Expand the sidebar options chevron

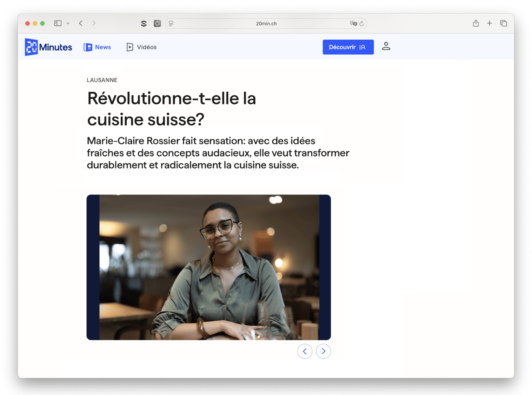pos(68,23)
